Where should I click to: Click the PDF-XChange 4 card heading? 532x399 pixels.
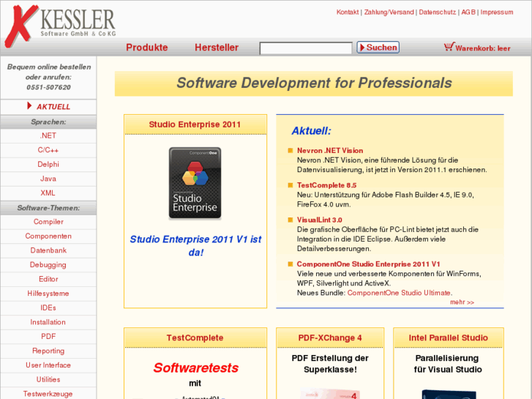(x=330, y=338)
